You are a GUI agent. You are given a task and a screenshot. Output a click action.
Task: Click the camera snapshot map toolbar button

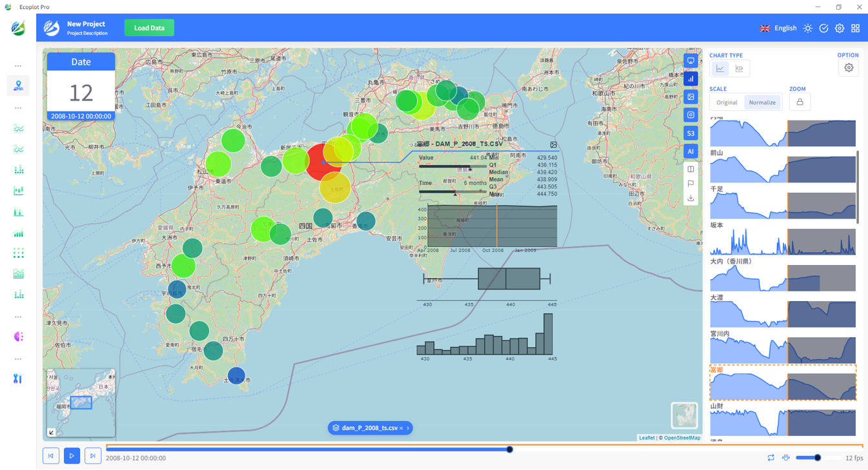coord(691,115)
